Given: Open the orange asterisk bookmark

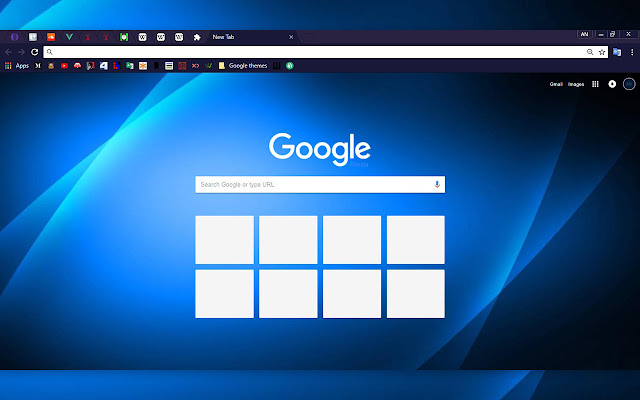Looking at the screenshot, I should pos(143,65).
